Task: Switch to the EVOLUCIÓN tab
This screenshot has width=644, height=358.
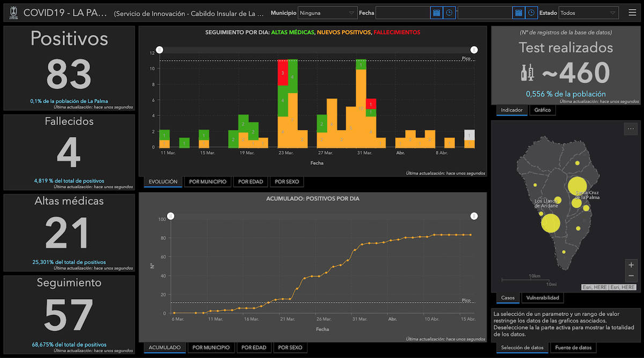Action: click(x=163, y=182)
